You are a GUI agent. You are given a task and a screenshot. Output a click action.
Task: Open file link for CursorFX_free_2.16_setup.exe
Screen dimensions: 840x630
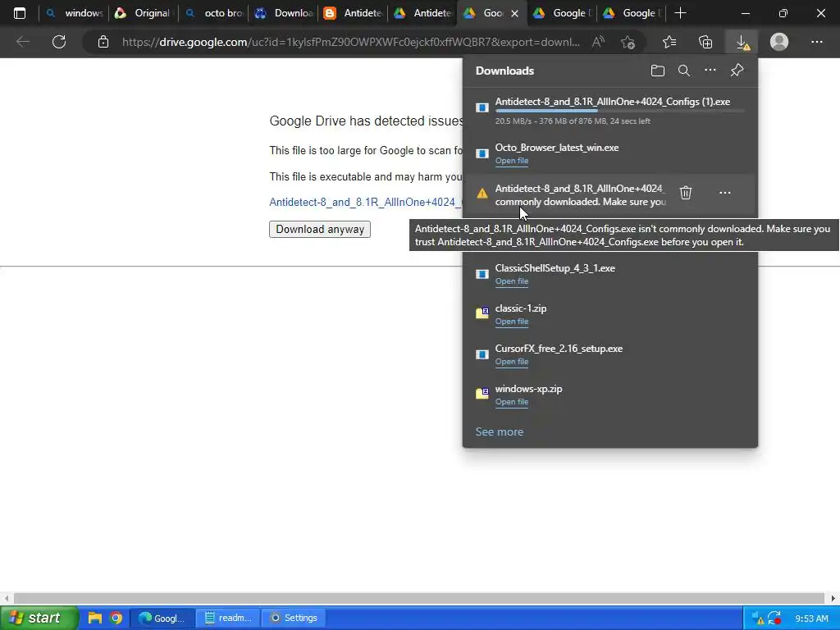(512, 362)
